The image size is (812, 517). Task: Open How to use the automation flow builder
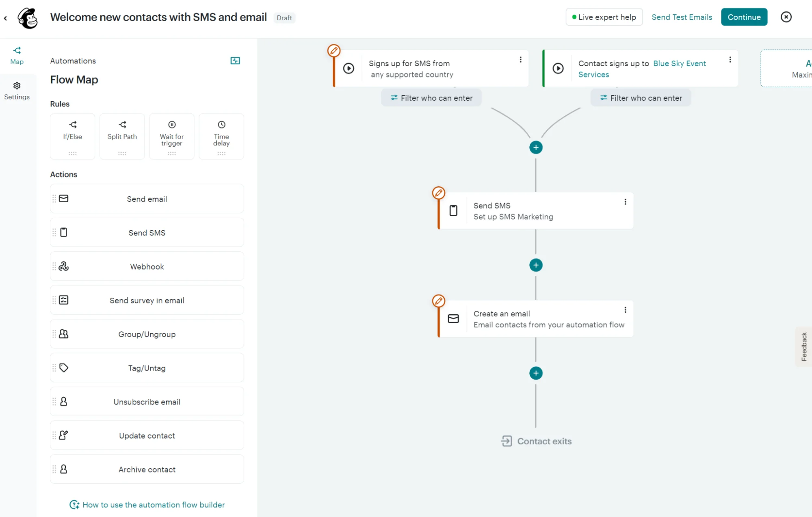coord(147,505)
